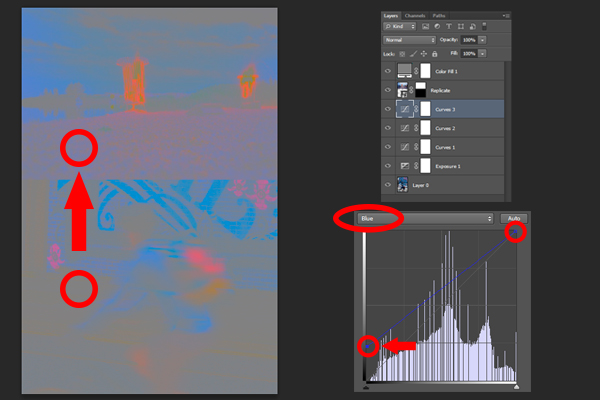
Task: Switch to the Channels tab
Action: pos(415,16)
